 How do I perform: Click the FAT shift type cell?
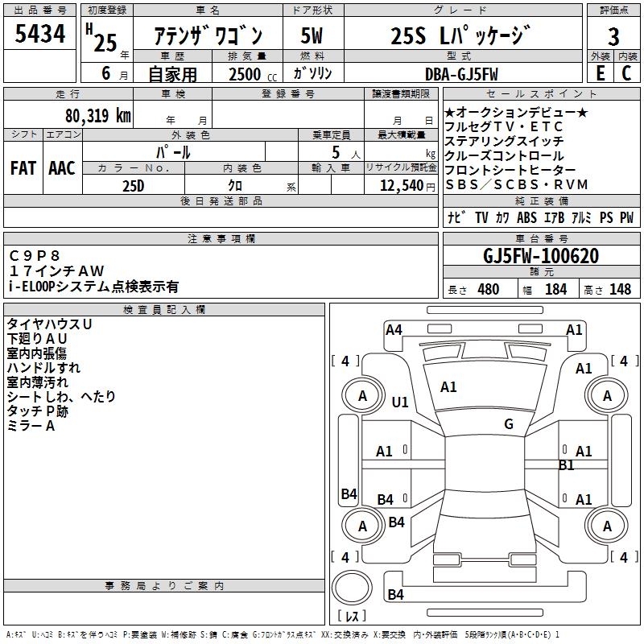(x=23, y=167)
